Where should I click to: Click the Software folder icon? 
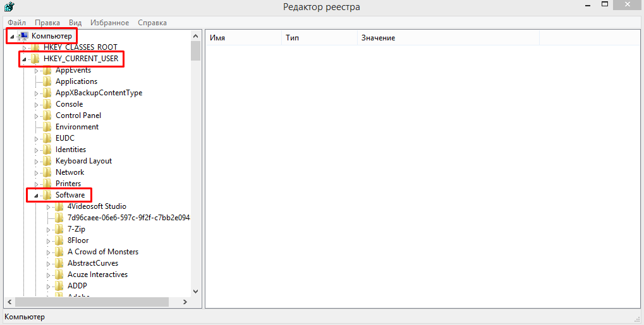(x=47, y=195)
